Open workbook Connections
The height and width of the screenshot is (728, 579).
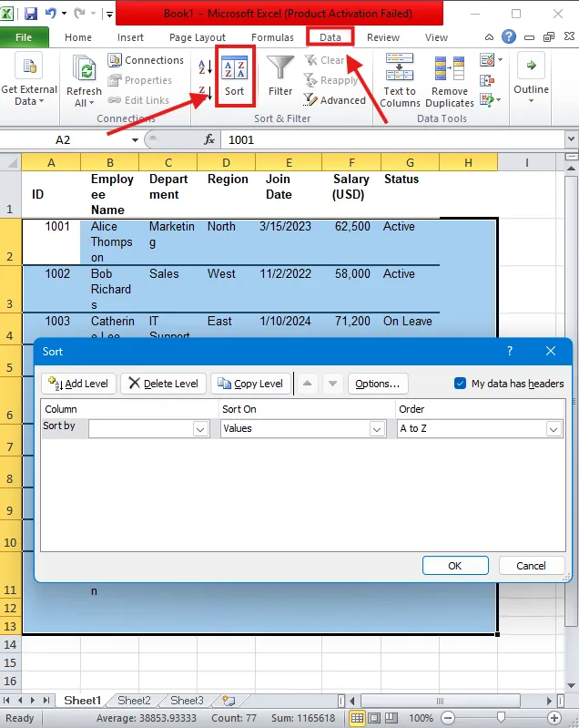tap(146, 60)
